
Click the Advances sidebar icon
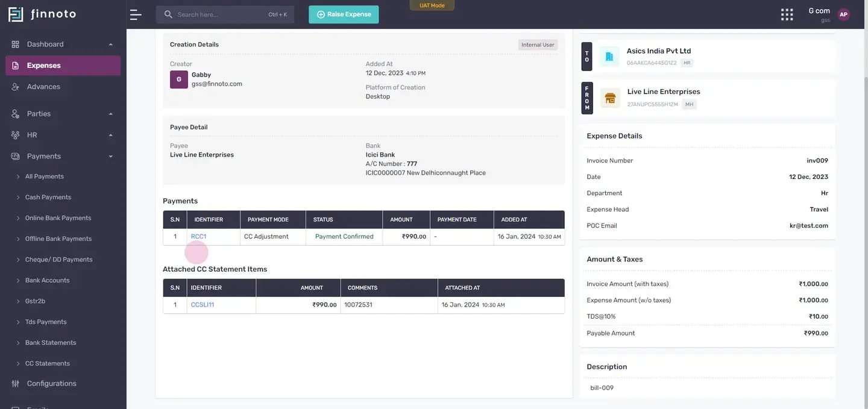(x=16, y=87)
